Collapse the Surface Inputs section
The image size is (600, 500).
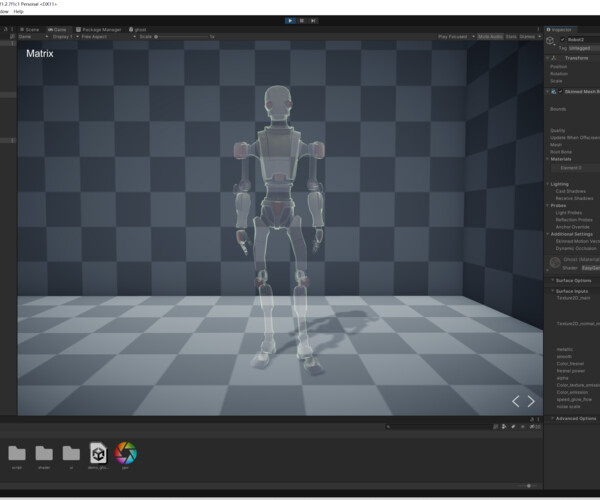553,291
